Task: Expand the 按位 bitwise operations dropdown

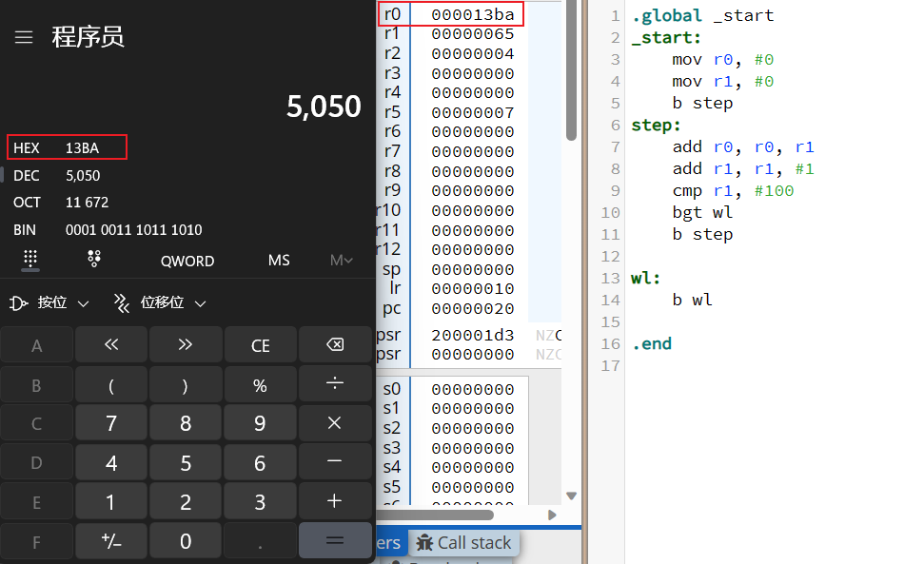Action: [x=50, y=303]
